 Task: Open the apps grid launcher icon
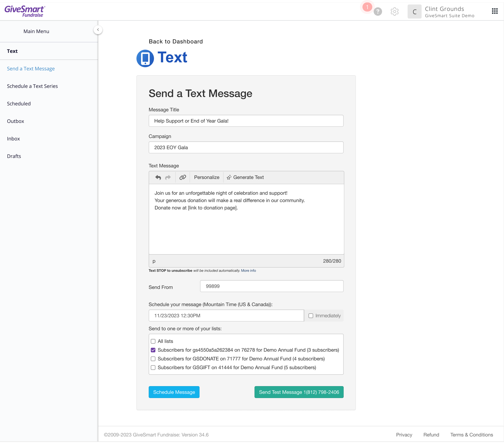[495, 11]
